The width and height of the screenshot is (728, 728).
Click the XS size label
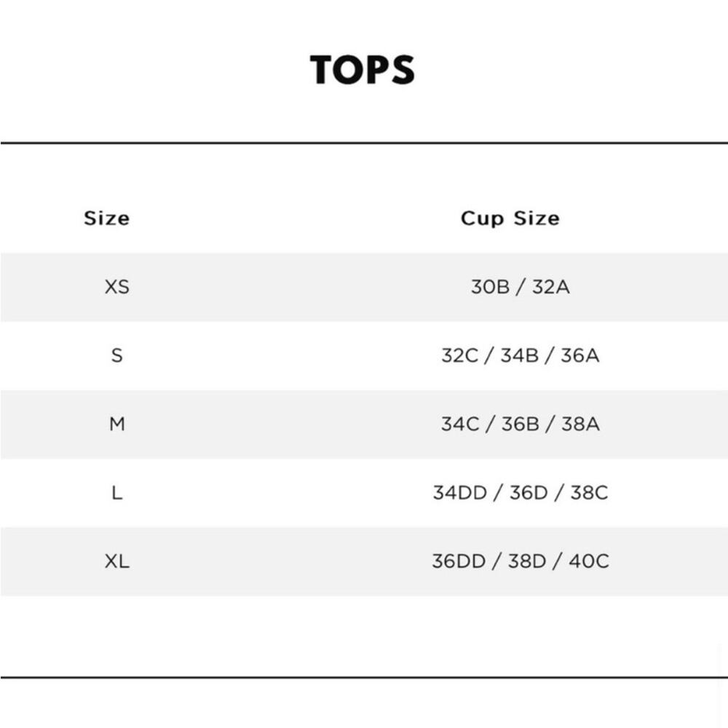click(117, 287)
